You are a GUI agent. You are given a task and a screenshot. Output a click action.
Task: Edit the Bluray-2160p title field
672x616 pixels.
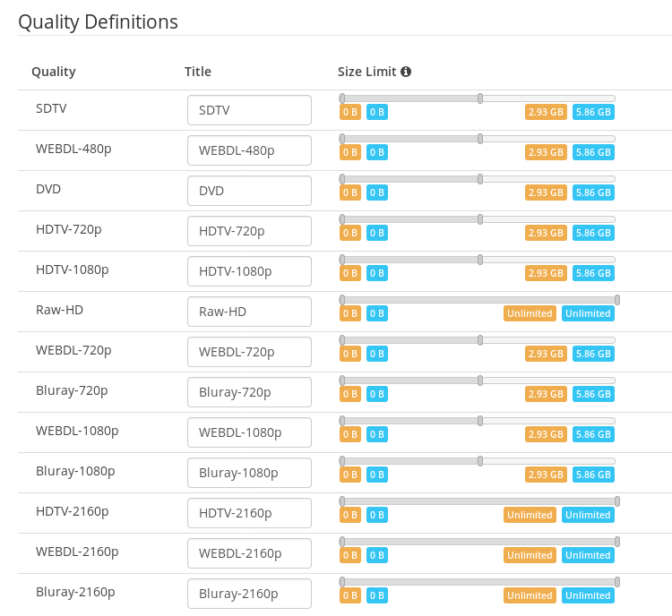(x=249, y=594)
